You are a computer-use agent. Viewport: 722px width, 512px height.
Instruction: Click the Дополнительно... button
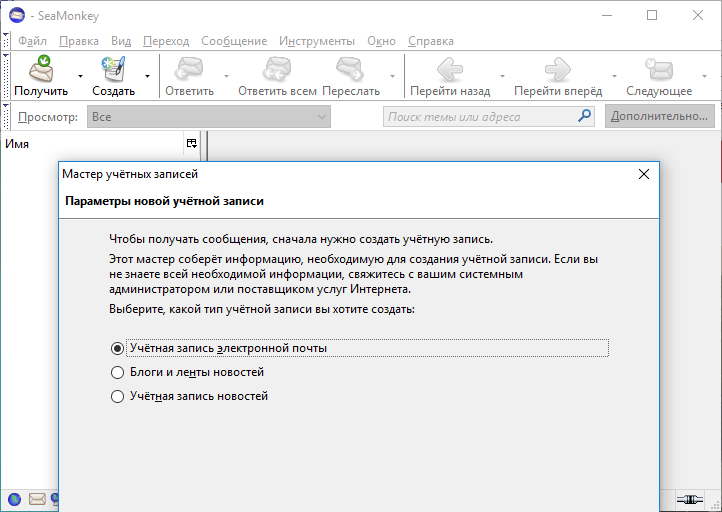click(x=659, y=116)
